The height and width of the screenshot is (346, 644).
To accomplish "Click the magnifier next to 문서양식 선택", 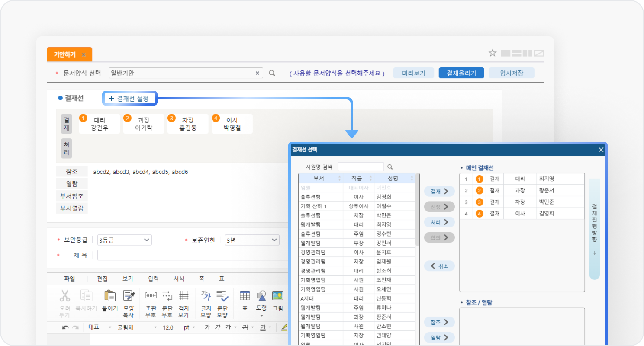I will click(272, 73).
